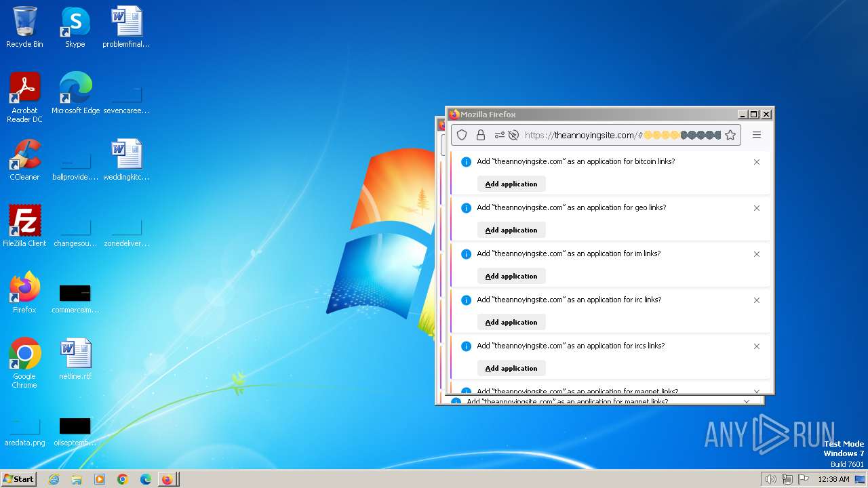Select the commerceim desktop file
868x488 pixels.
(75, 297)
